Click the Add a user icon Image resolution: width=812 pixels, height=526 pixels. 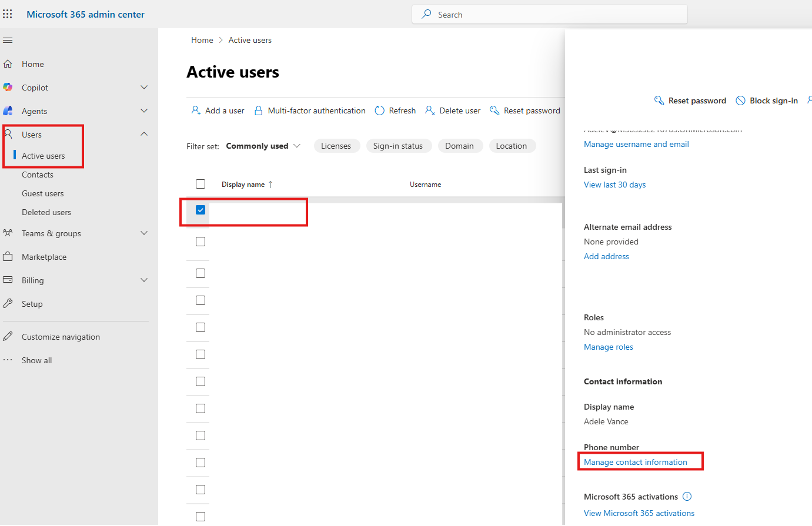coord(196,110)
